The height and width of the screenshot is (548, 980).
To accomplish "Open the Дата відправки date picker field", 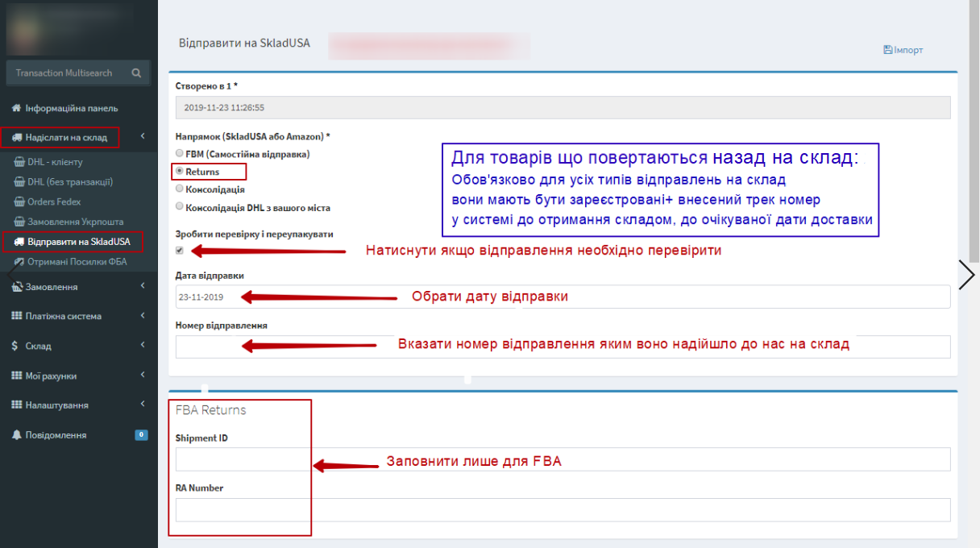I will pyautogui.click(x=563, y=297).
